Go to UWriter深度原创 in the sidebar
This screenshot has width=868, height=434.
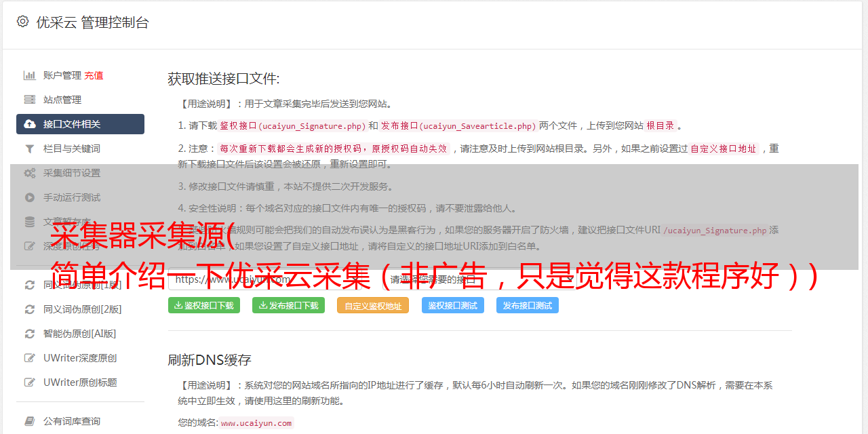coord(80,358)
